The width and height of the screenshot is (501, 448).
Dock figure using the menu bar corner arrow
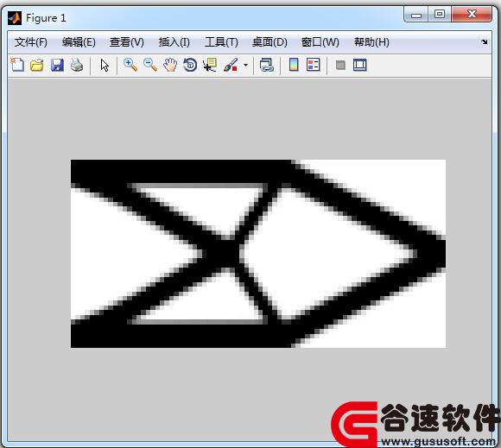(x=485, y=41)
